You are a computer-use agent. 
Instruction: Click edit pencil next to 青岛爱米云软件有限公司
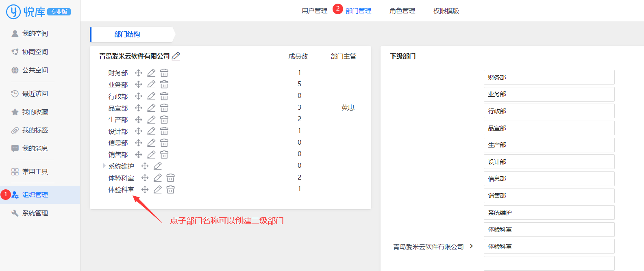pos(176,56)
